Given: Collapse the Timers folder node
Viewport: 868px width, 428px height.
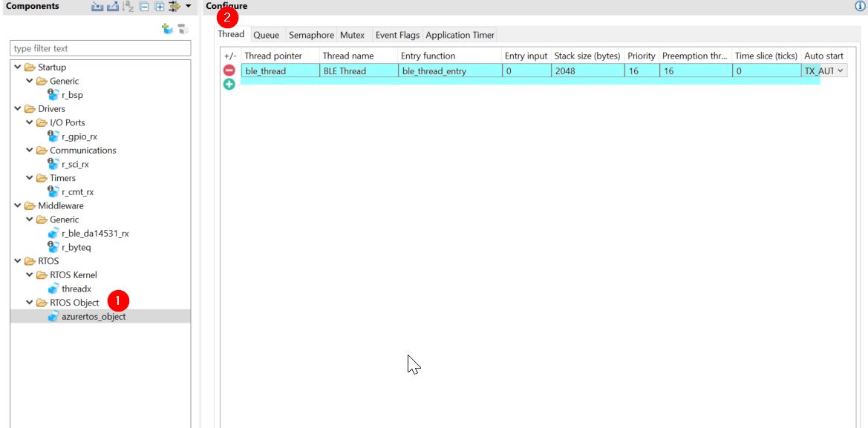Looking at the screenshot, I should [x=30, y=177].
